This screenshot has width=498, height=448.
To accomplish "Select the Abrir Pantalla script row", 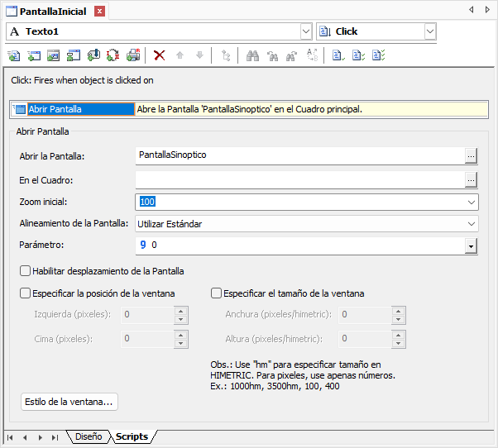I will click(x=73, y=109).
